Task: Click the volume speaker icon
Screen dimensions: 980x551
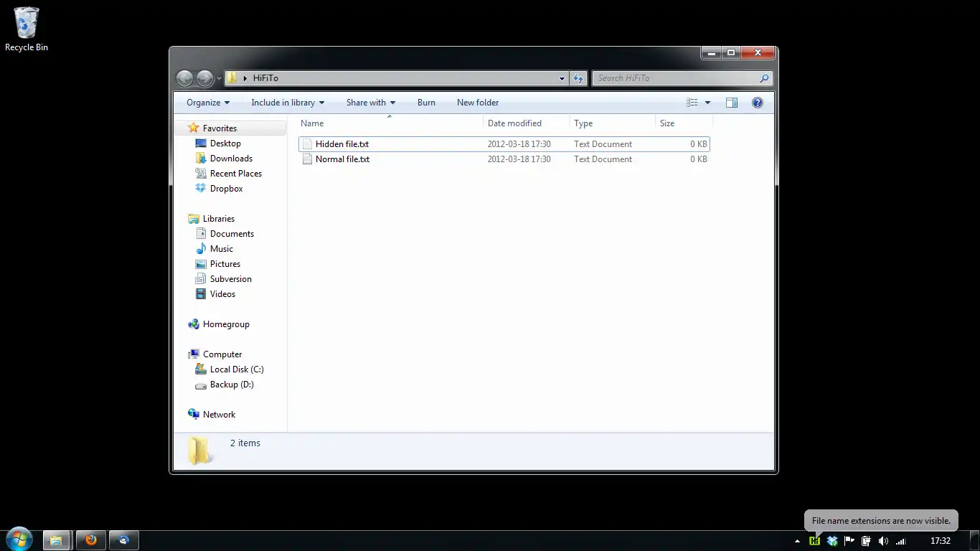Action: [883, 541]
